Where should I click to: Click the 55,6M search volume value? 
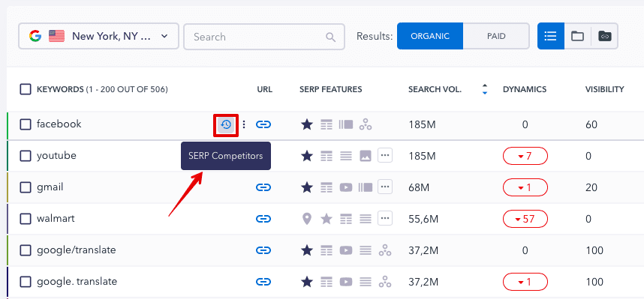(x=423, y=219)
